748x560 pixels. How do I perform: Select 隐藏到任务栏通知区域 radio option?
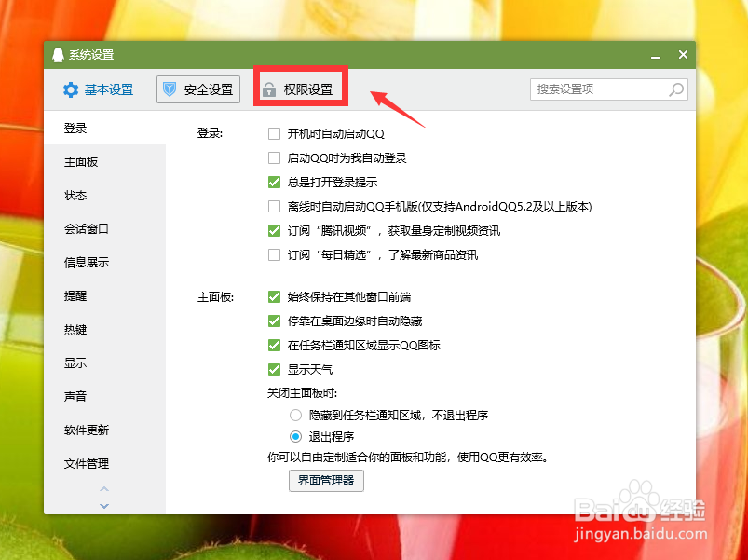[295, 413]
